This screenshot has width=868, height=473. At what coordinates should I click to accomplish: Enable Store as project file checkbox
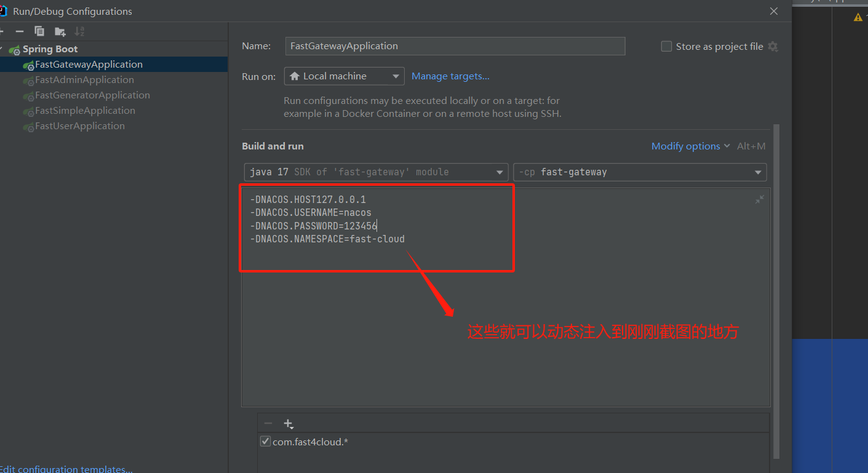point(666,47)
